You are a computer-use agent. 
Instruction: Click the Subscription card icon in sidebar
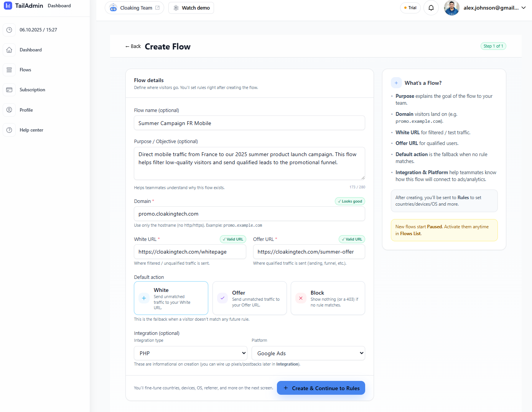click(x=9, y=90)
